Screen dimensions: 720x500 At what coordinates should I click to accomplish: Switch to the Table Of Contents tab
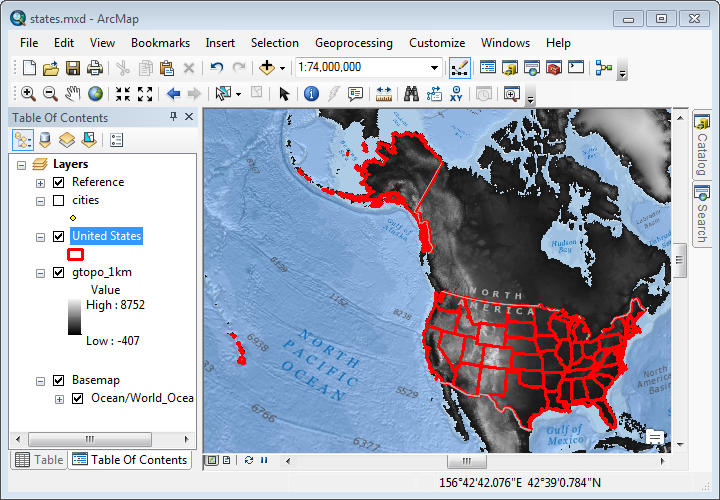point(130,460)
